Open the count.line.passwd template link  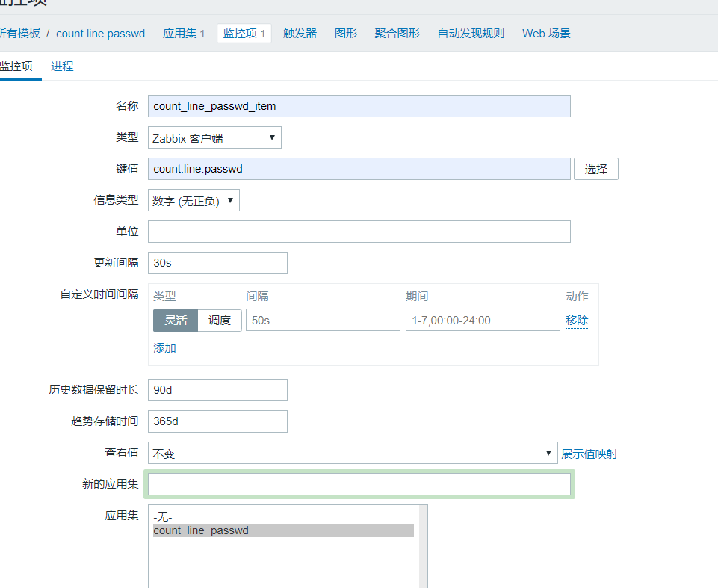(x=100, y=34)
